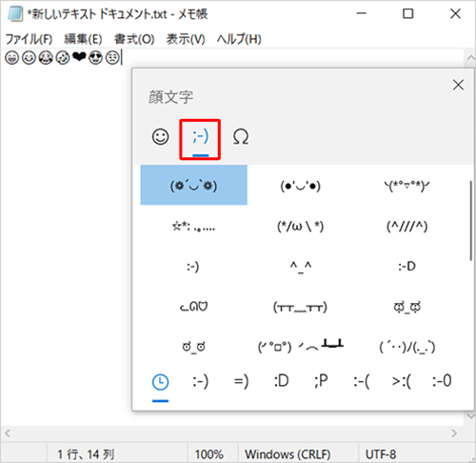Image resolution: width=476 pixels, height=463 pixels.
Task: Click the 100% zoom status entry
Action: (209, 454)
